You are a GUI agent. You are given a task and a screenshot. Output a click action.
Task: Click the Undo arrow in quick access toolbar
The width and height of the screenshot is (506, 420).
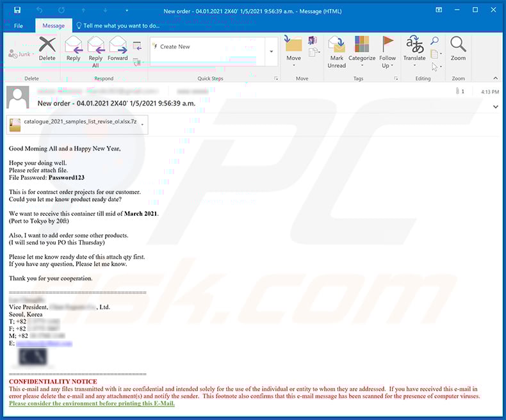tap(39, 10)
